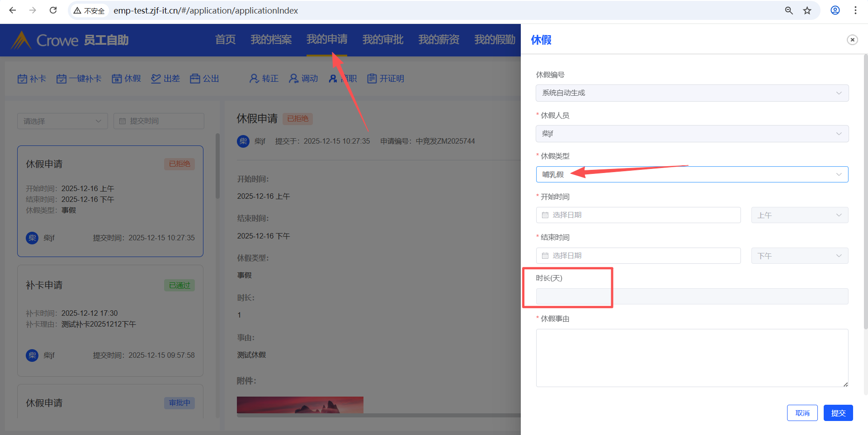Go to 我的审批 tab

(383, 40)
